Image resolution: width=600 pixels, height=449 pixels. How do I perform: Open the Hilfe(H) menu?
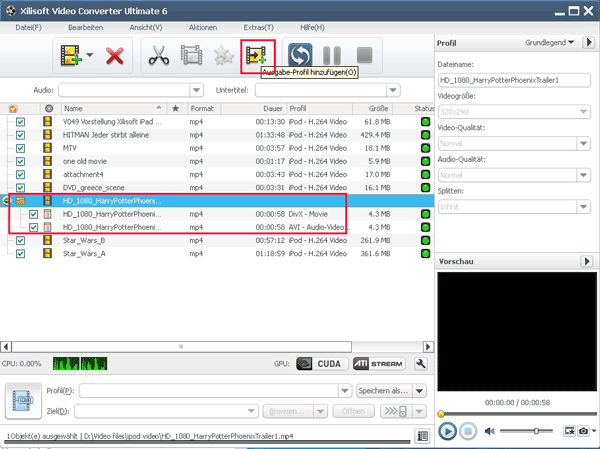[x=312, y=28]
